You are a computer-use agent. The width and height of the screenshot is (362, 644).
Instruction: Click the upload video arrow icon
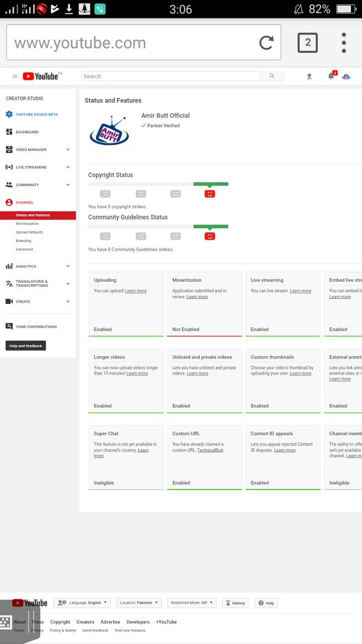(309, 76)
